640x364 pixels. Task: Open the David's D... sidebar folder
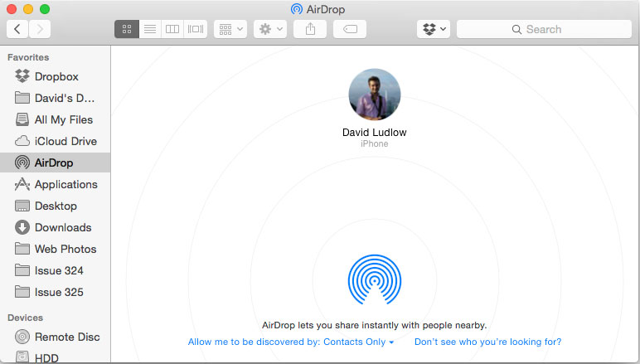pos(55,98)
